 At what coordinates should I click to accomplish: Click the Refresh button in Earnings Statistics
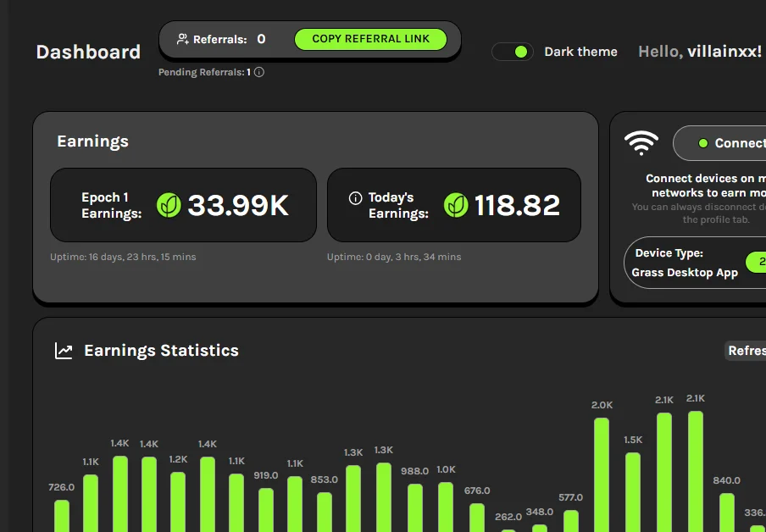[x=745, y=351]
